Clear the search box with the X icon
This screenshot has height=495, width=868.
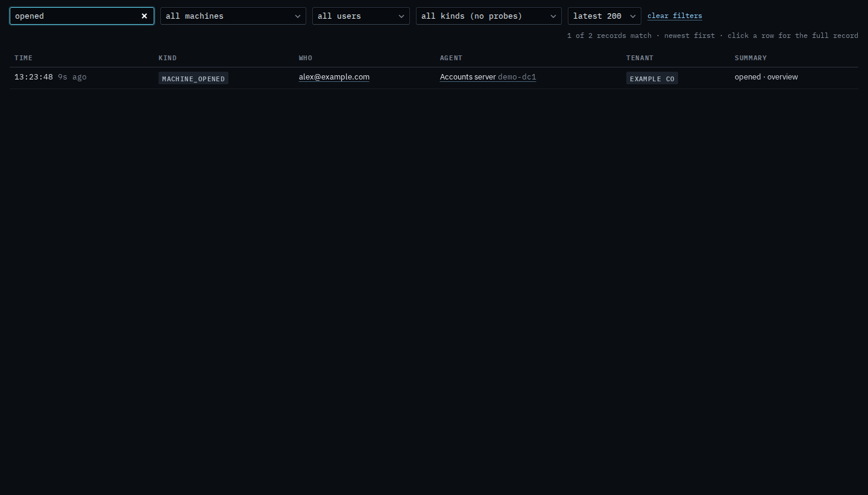pyautogui.click(x=144, y=16)
